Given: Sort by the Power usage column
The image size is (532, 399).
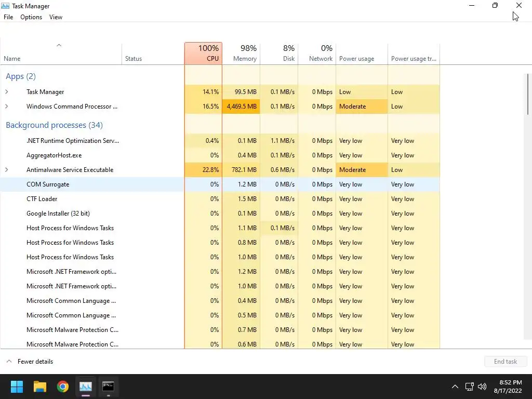Looking at the screenshot, I should point(362,54).
